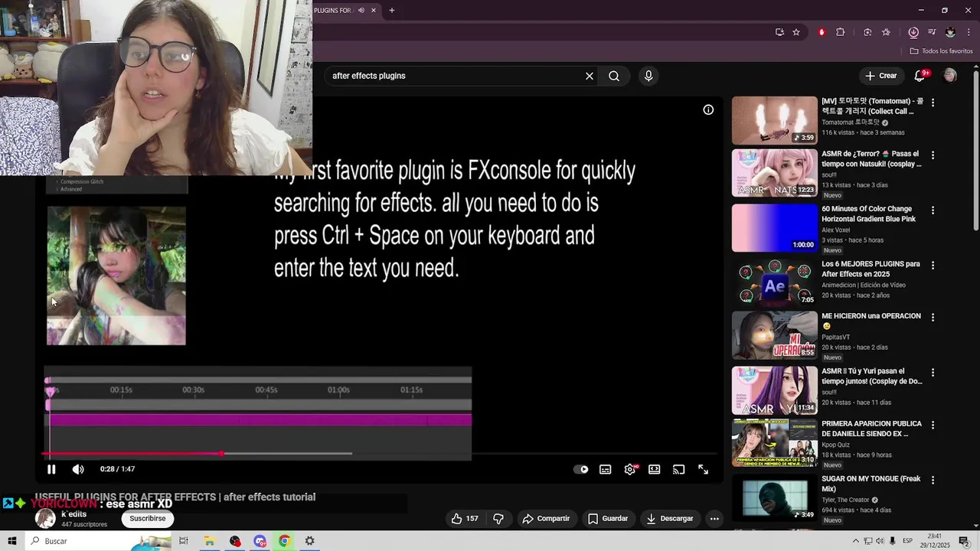Open Chrome downloads icon

(913, 32)
